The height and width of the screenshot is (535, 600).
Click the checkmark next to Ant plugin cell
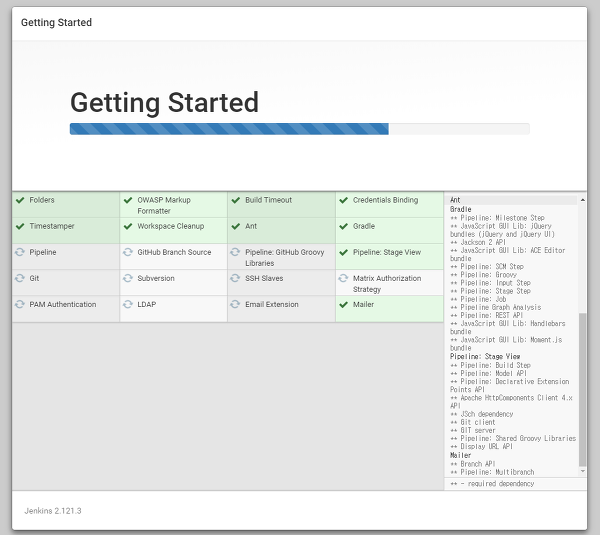236,226
